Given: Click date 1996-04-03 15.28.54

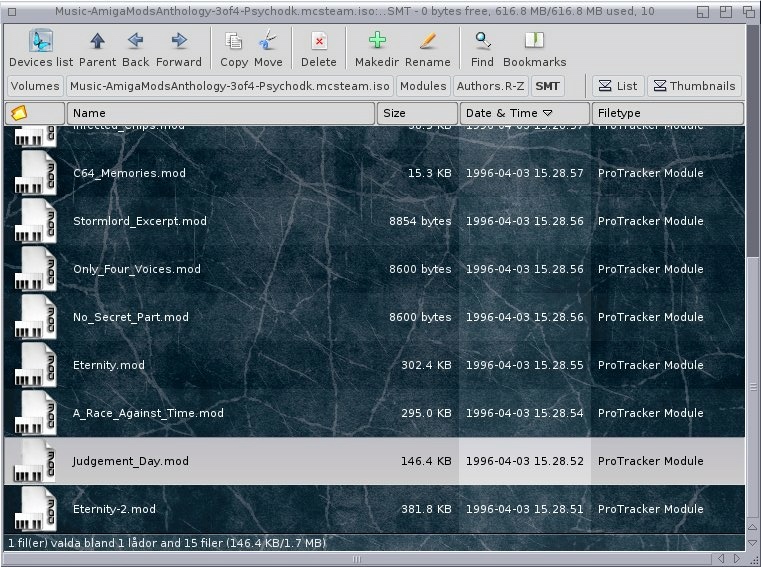Looking at the screenshot, I should (525, 413).
